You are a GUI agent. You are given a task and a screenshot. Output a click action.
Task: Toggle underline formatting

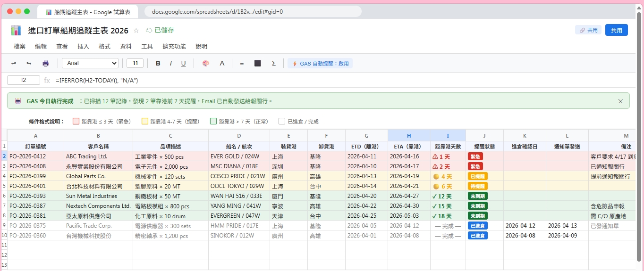pos(183,63)
